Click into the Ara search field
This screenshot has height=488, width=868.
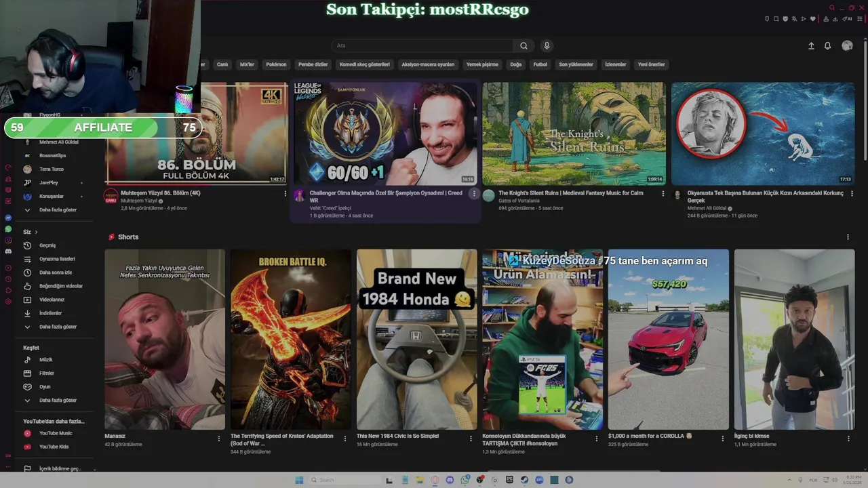point(422,45)
